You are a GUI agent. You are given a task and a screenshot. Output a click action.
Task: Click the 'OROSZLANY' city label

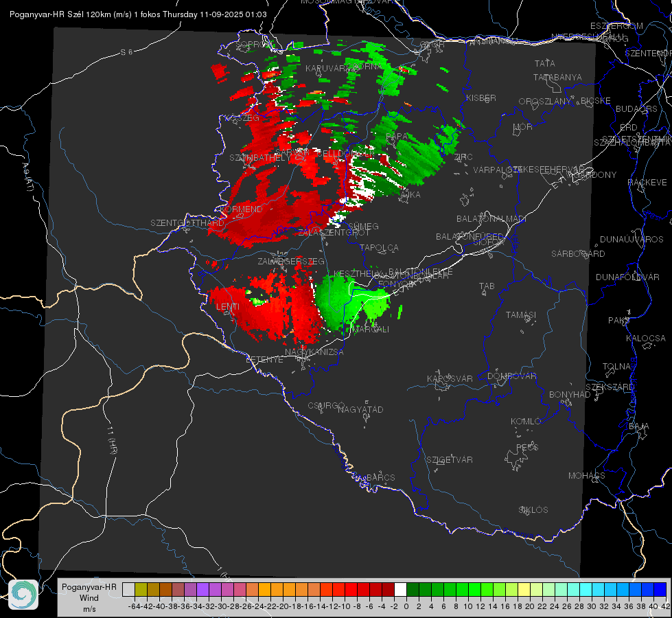pyautogui.click(x=545, y=101)
